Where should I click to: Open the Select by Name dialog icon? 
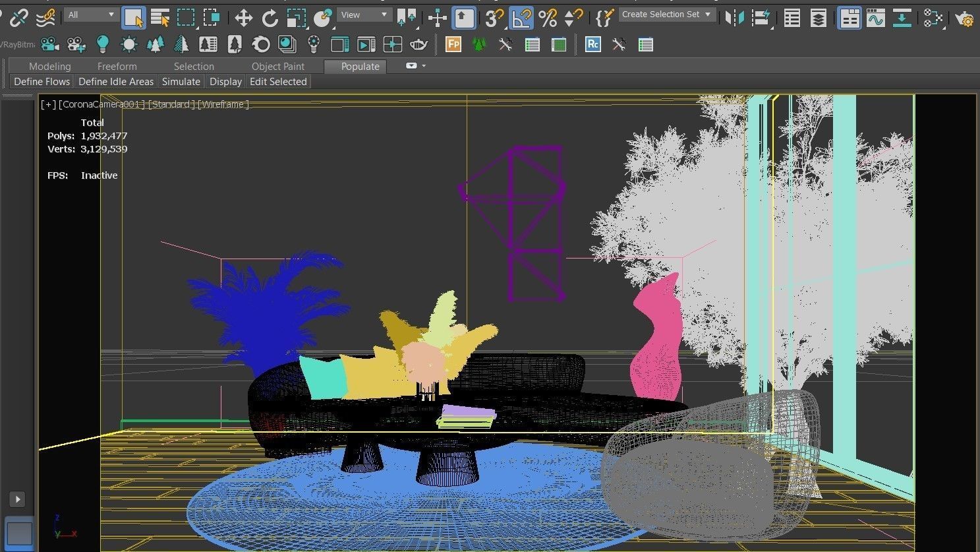[160, 18]
